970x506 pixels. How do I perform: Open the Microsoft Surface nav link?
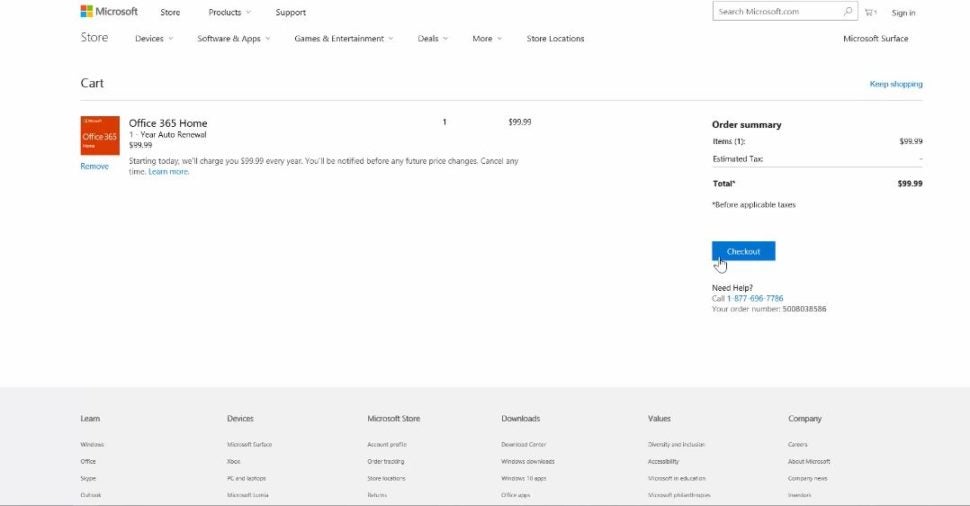pyautogui.click(x=875, y=38)
